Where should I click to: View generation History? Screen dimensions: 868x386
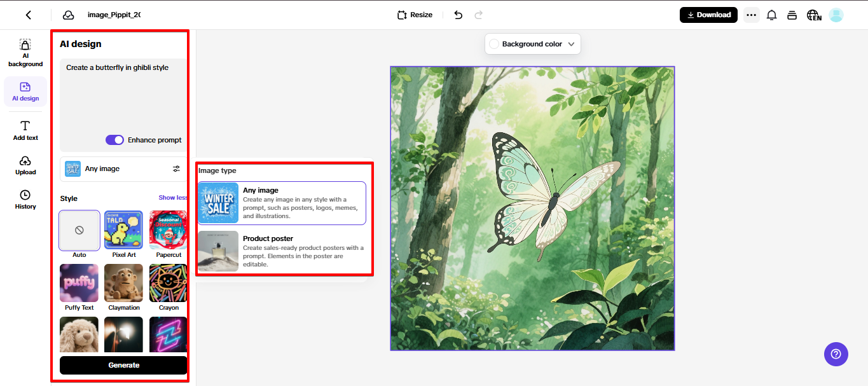[x=25, y=202]
